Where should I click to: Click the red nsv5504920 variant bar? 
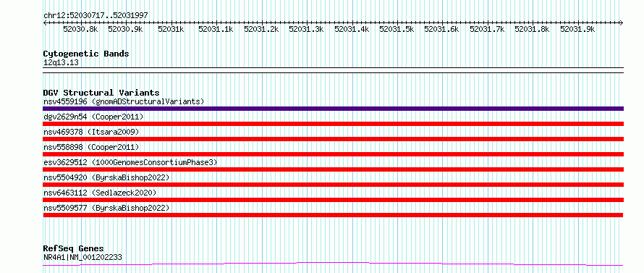[333, 185]
